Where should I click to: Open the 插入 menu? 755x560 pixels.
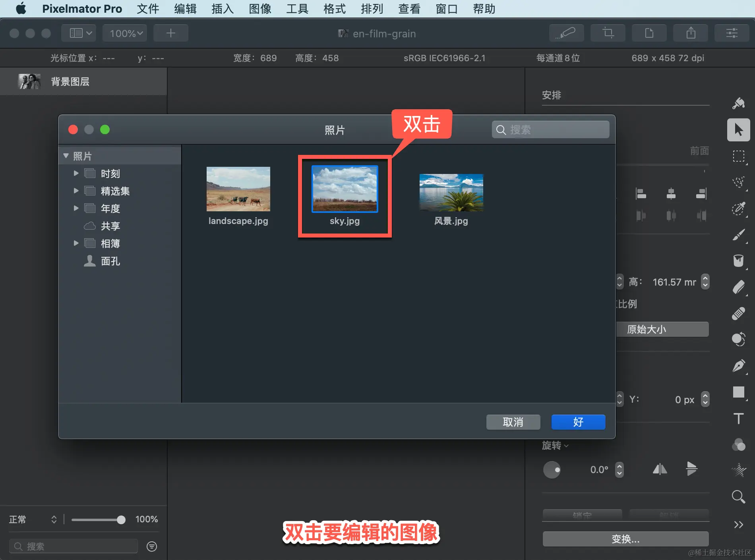[223, 9]
